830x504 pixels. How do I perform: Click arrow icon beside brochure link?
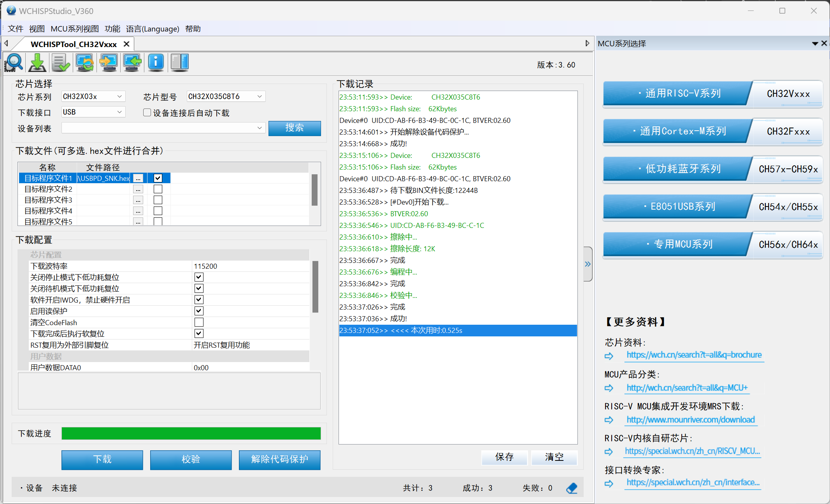[609, 356]
